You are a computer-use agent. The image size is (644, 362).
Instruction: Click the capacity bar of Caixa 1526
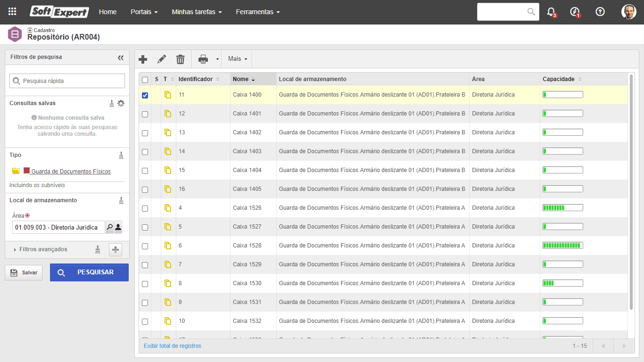pyautogui.click(x=563, y=208)
